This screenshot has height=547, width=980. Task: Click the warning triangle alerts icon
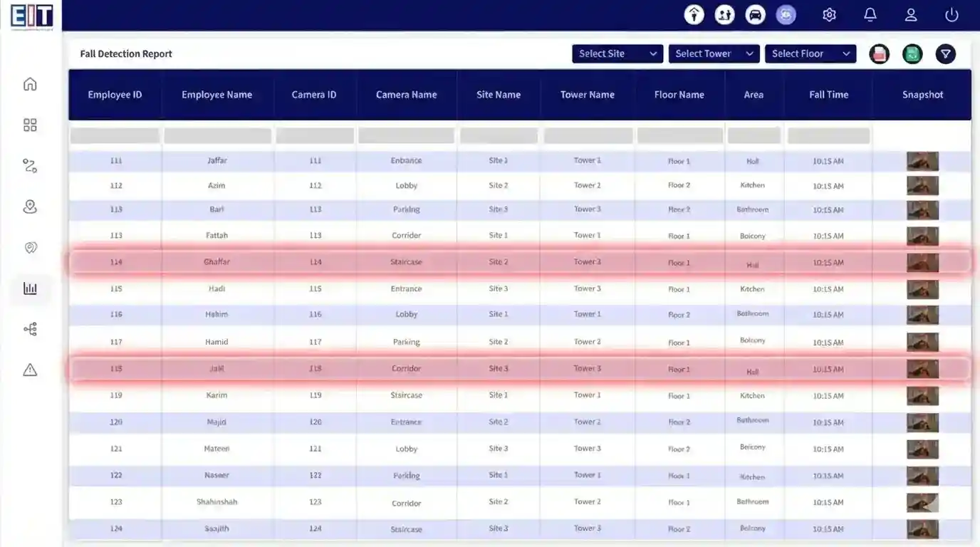pyautogui.click(x=30, y=370)
